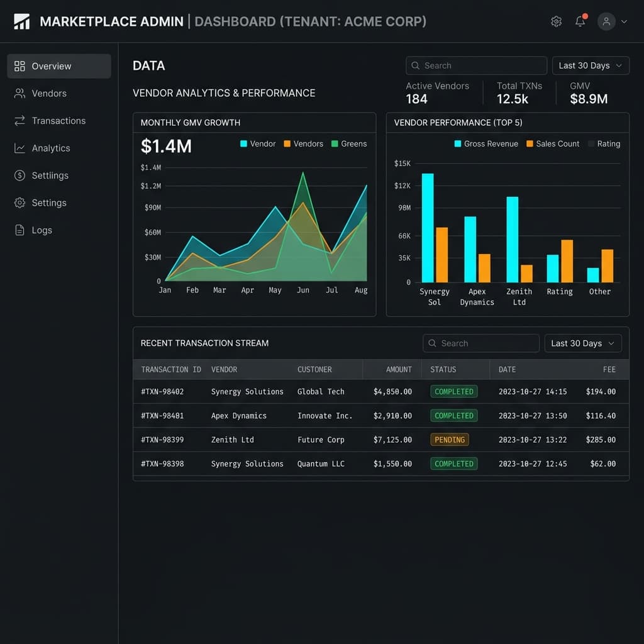Click the $7,125.00 amount cell
Image resolution: width=644 pixels, height=644 pixels.
point(392,440)
